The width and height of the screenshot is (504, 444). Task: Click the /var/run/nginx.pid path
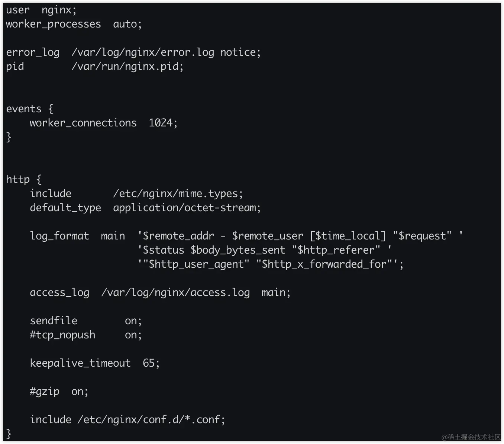[127, 67]
